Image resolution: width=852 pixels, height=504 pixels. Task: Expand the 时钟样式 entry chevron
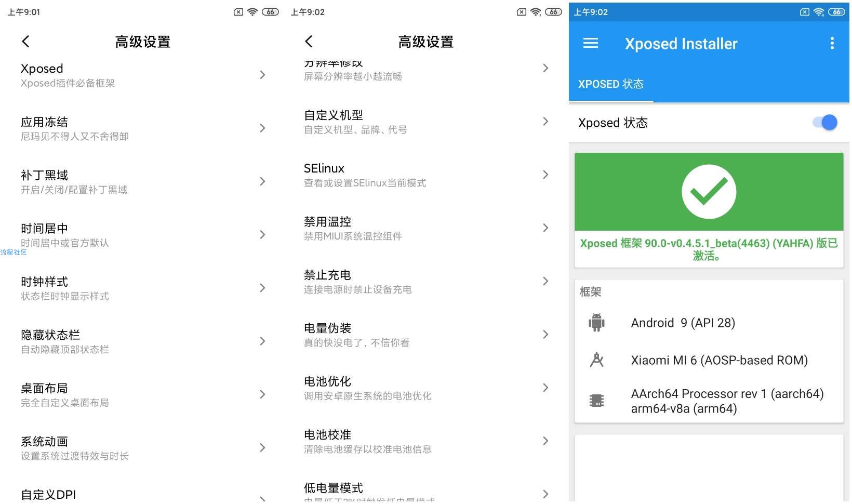pos(262,288)
